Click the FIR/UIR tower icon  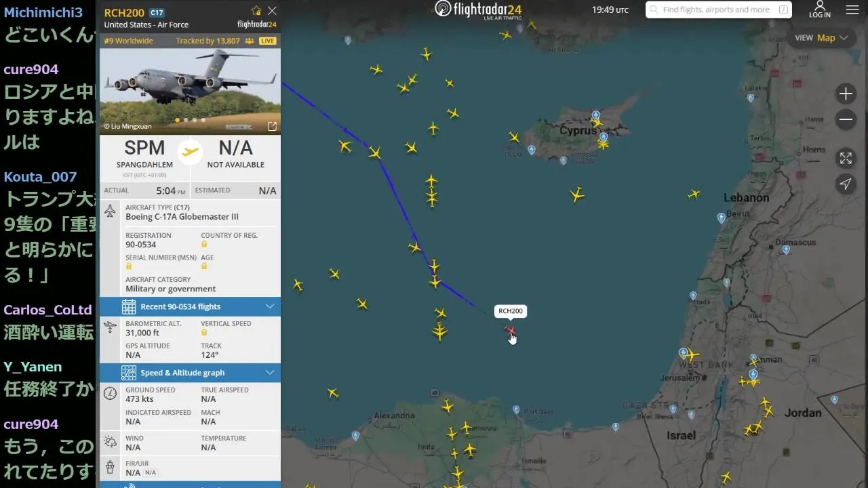pos(111,468)
